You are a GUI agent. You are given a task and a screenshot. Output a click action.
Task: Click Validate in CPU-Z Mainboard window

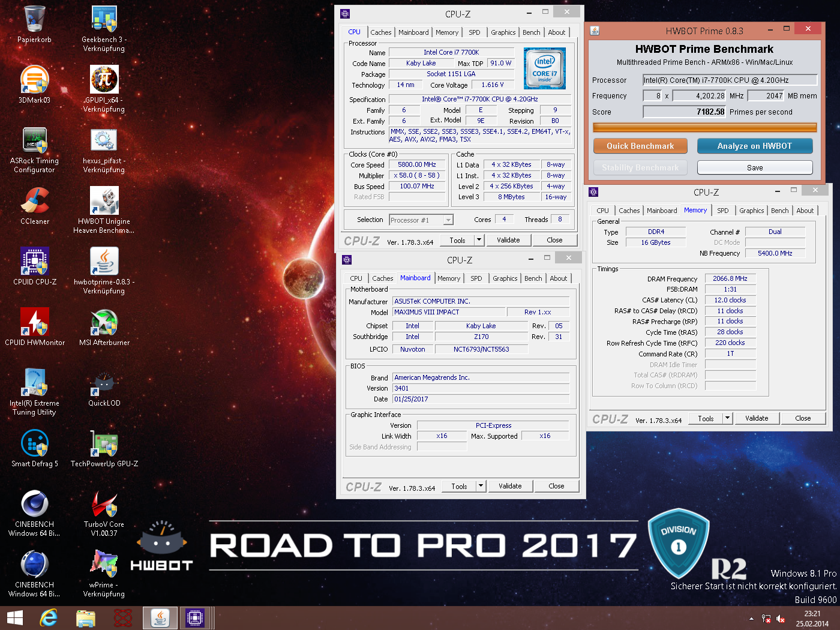tap(510, 486)
